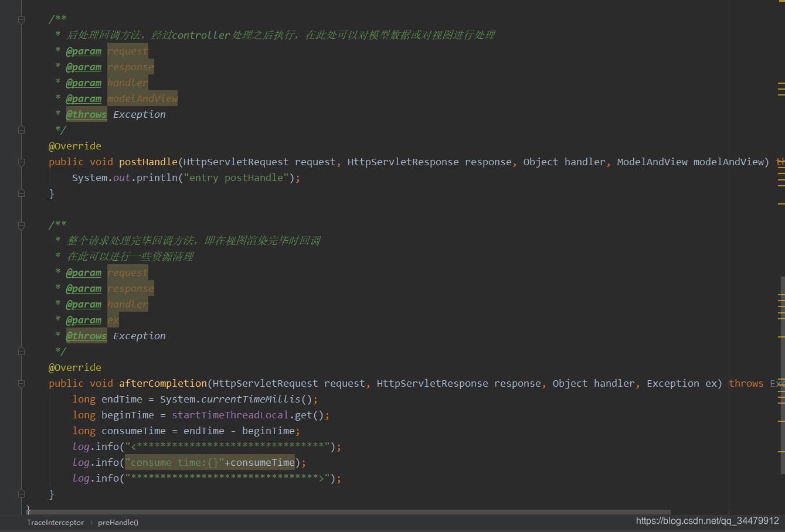Click the currentTimeMillis method call
This screenshot has width=785, height=532.
pyautogui.click(x=251, y=399)
